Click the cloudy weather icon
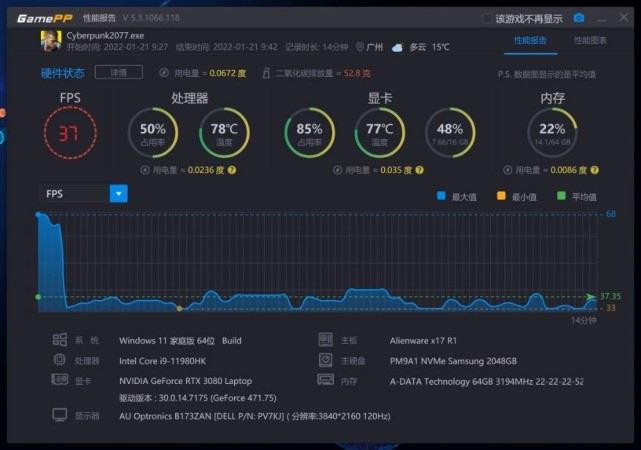Screen dimensions: 641x450 [x=397, y=47]
